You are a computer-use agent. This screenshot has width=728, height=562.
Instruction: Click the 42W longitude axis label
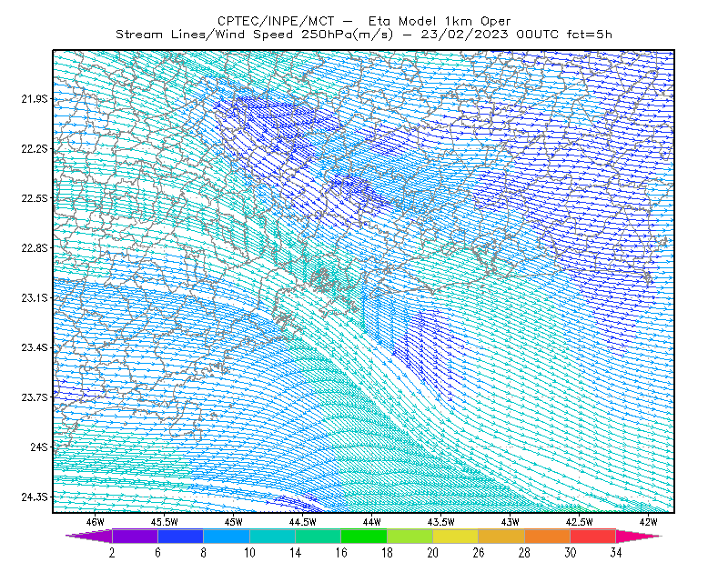(x=649, y=522)
